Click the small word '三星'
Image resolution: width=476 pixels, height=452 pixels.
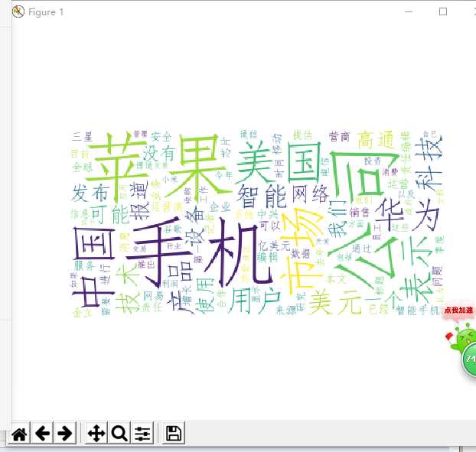82,136
